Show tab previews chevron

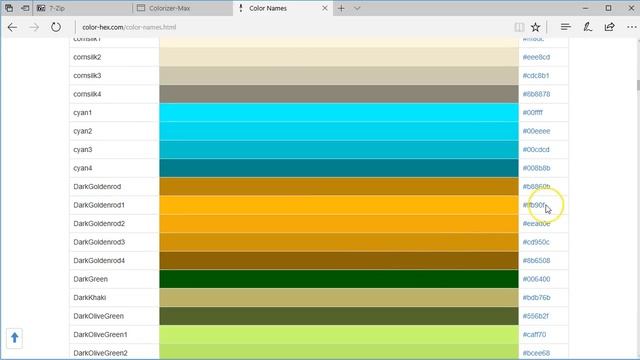click(357, 8)
